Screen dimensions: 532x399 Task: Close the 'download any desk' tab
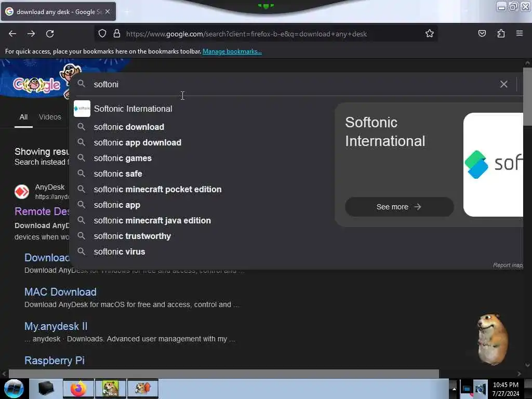click(x=108, y=11)
